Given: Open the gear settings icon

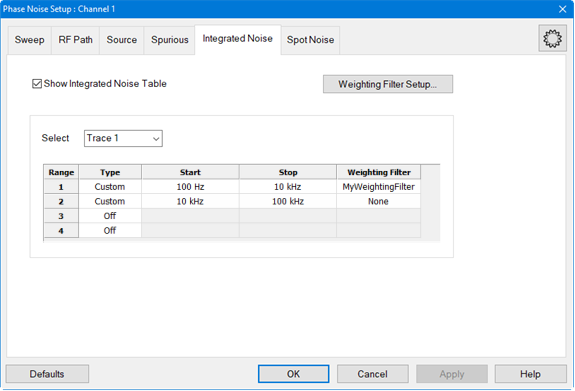Looking at the screenshot, I should (552, 39).
